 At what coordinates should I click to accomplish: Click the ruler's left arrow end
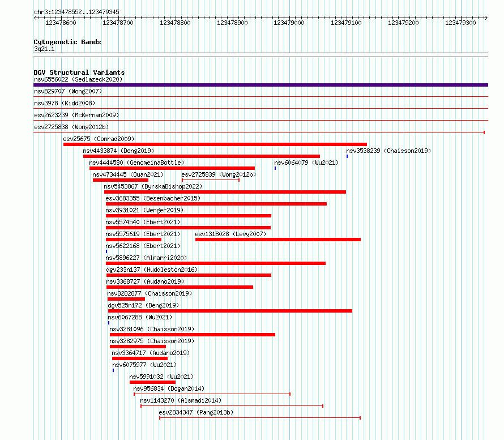click(35, 18)
